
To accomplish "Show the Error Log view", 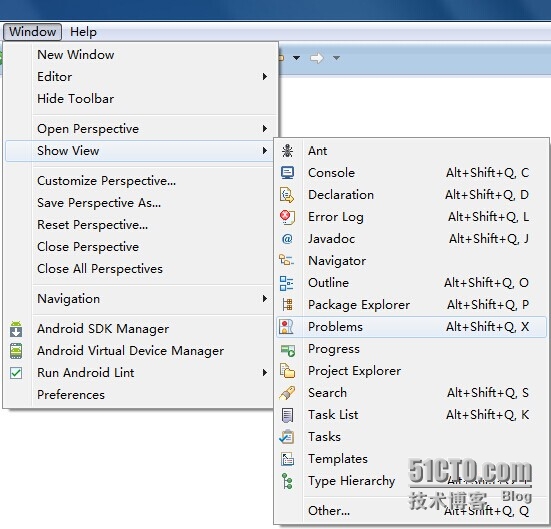I will (x=411, y=217).
